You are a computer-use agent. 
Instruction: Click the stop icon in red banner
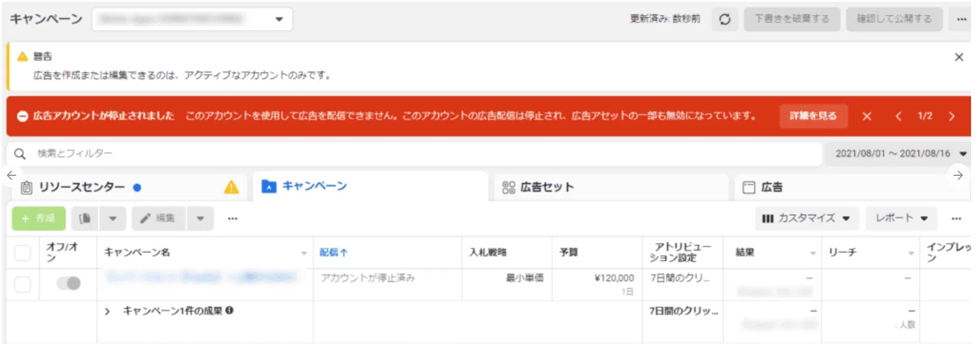tap(22, 116)
